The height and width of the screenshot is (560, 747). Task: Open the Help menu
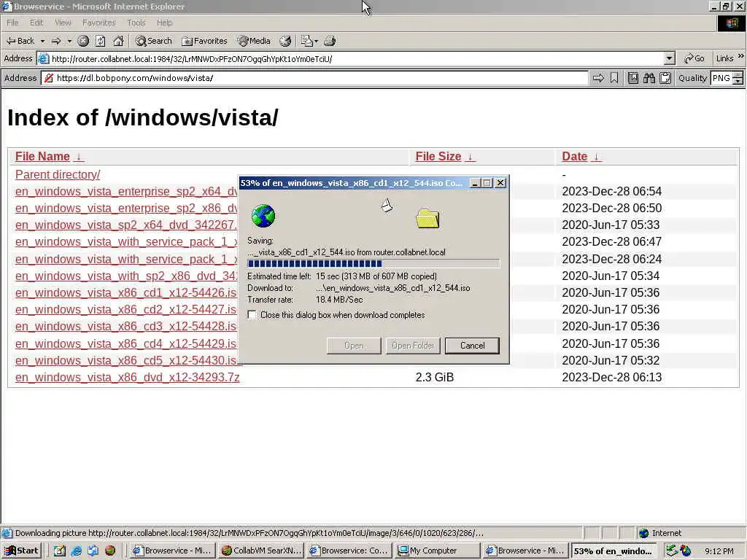(164, 23)
